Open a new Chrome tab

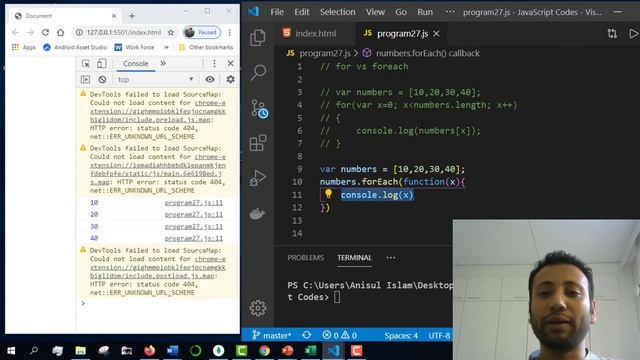(x=131, y=16)
